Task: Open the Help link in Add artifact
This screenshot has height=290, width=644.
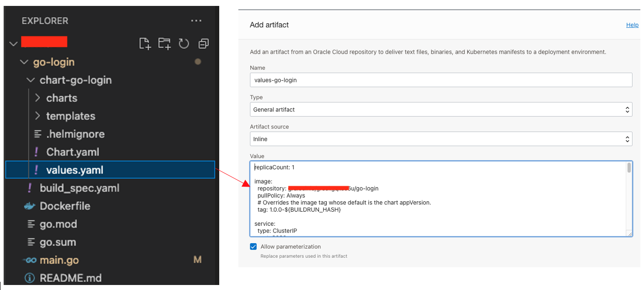Action: point(632,25)
